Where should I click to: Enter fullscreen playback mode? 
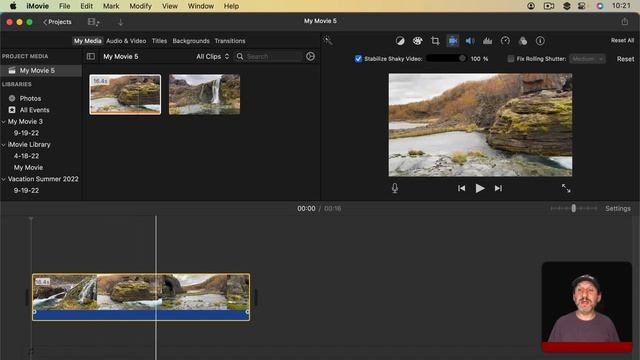[566, 188]
